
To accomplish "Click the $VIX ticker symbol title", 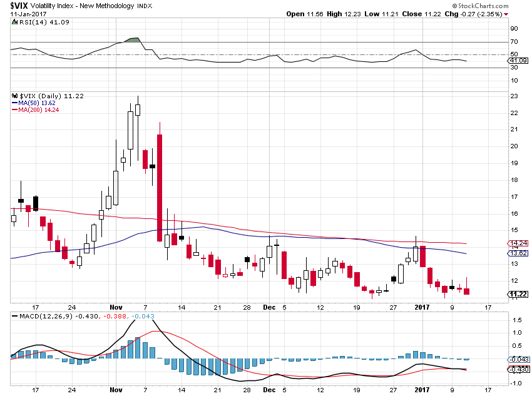I will 19,6.
